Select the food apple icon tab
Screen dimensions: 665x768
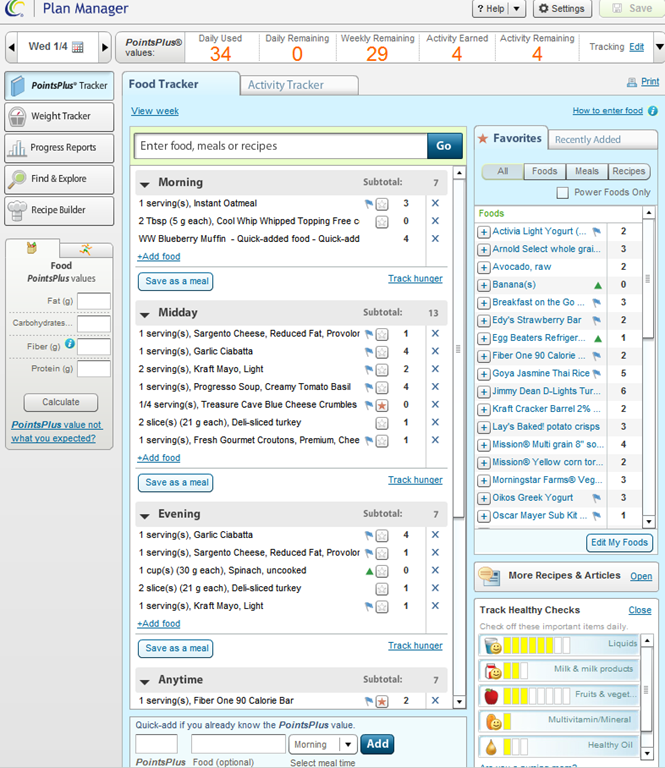pyautogui.click(x=32, y=248)
